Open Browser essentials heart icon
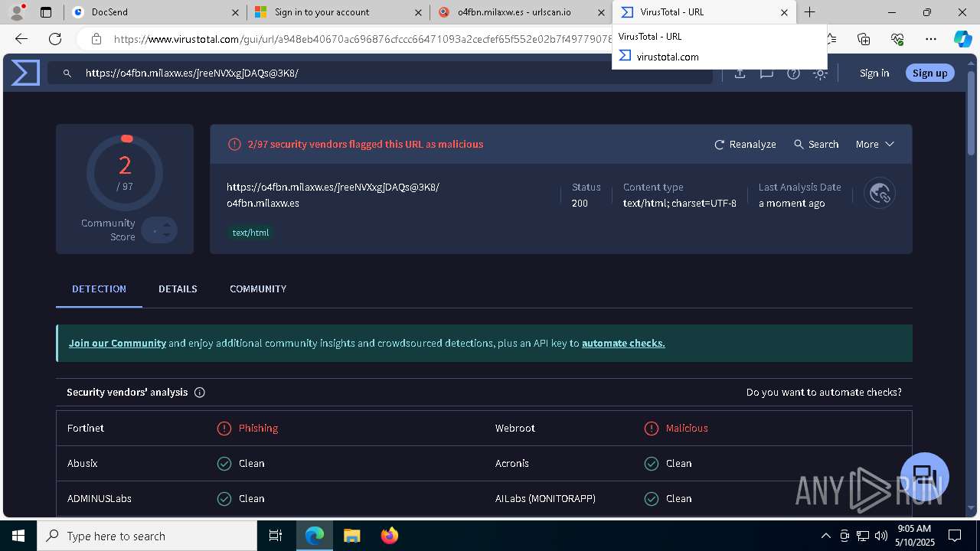Screen dimensions: 980x551 tap(897, 39)
